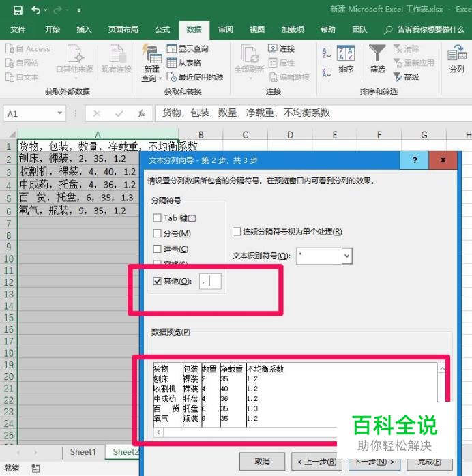Click the 上一步(B) button

317,462
